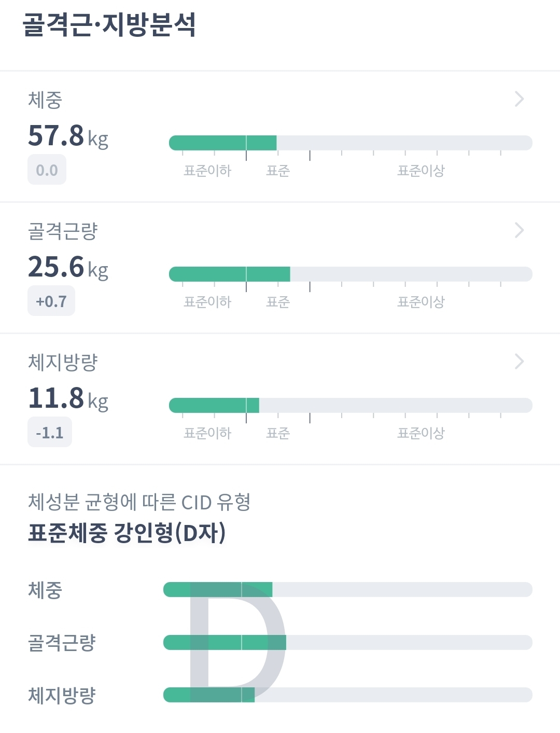Screen dimensions: 560x733
Task: Tap the +0.7 change badge for 골격근량
Action: [51, 301]
